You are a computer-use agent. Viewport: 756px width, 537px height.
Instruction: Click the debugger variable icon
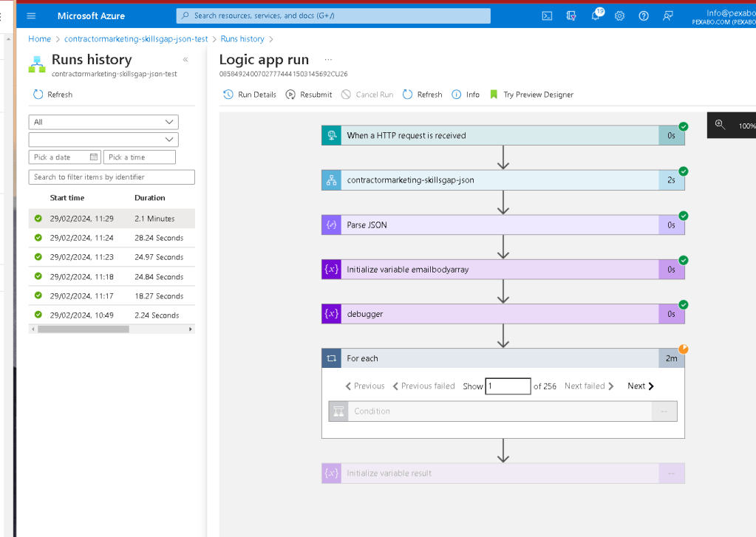[x=332, y=314]
